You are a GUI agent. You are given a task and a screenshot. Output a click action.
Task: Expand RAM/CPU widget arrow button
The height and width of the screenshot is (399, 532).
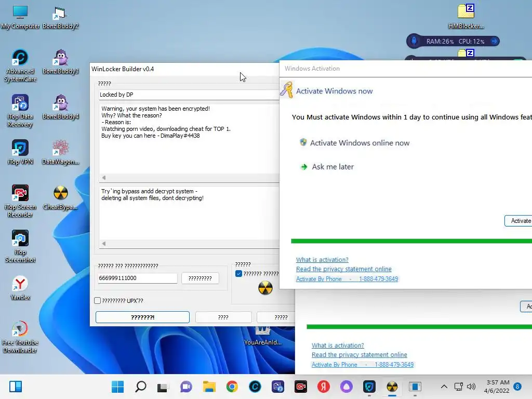pos(495,41)
